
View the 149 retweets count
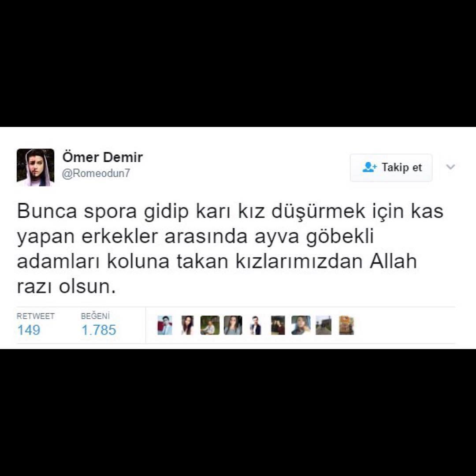point(29,330)
